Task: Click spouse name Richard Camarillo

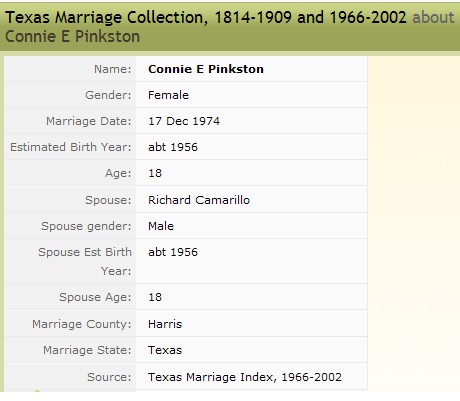Action: point(199,200)
